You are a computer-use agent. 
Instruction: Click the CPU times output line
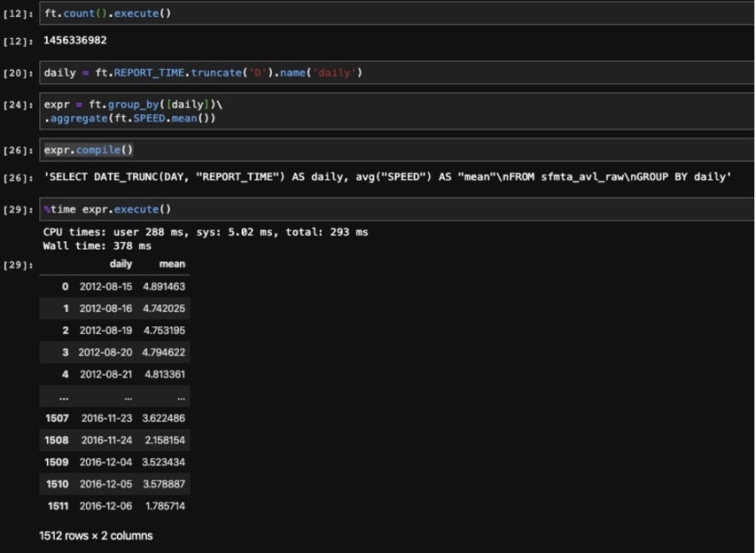pyautogui.click(x=206, y=232)
